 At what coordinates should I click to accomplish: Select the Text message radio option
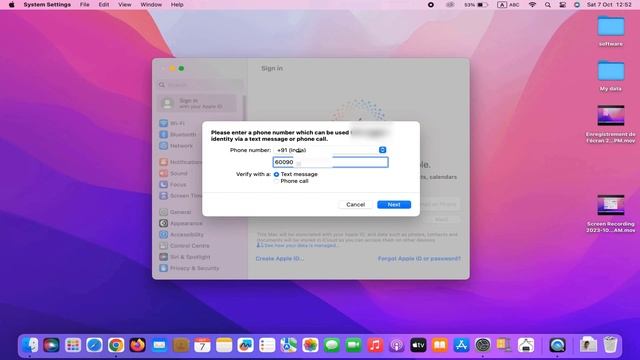click(276, 174)
